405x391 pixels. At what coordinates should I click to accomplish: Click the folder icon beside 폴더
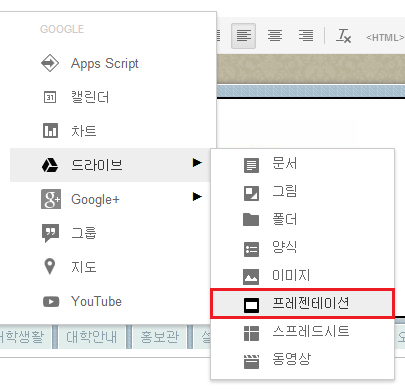[x=251, y=220]
